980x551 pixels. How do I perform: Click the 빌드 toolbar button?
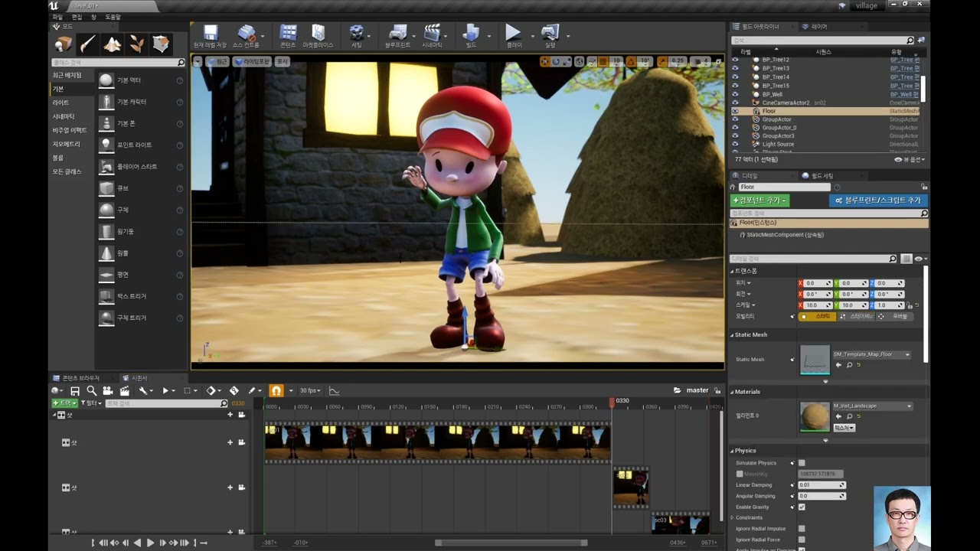click(x=471, y=36)
